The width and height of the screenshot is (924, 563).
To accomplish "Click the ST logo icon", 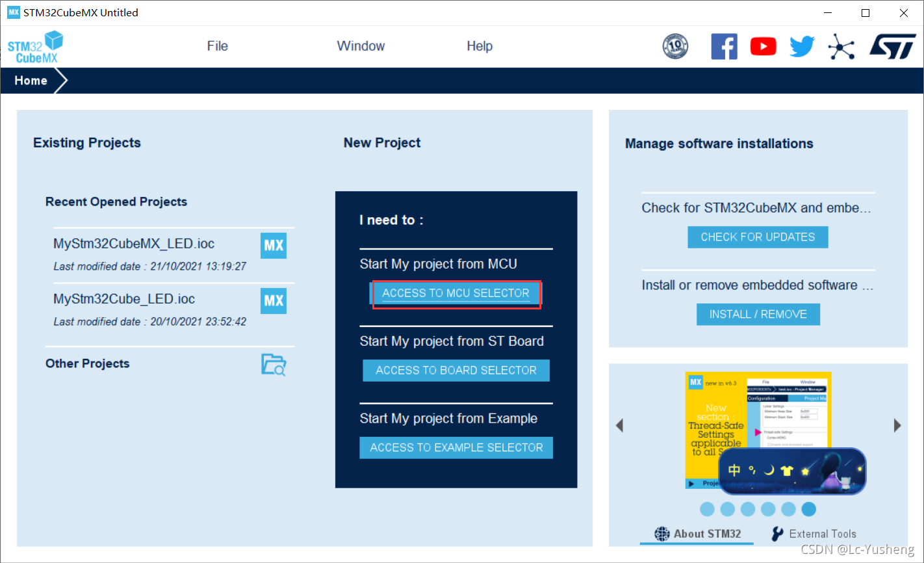I will click(892, 46).
